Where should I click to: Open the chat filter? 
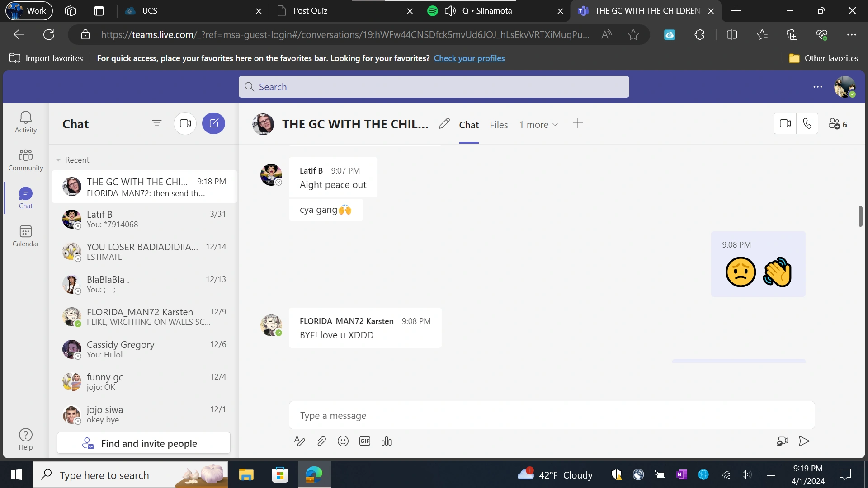157,123
